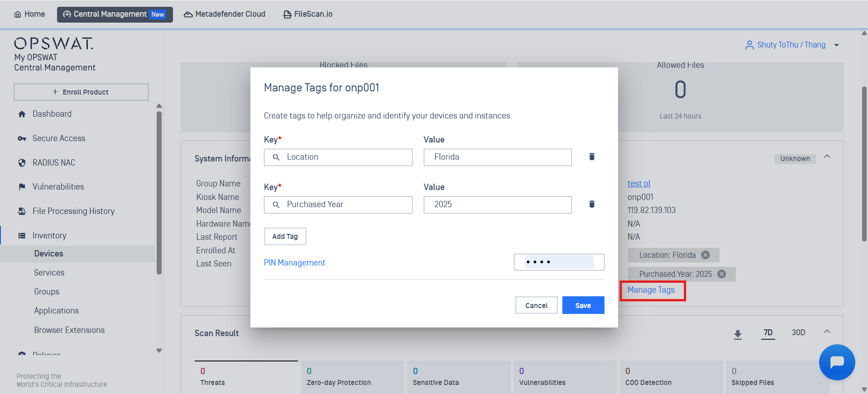Click the Vulnerabilities flag icon
Viewport: 868px width, 394px height.
22,187
